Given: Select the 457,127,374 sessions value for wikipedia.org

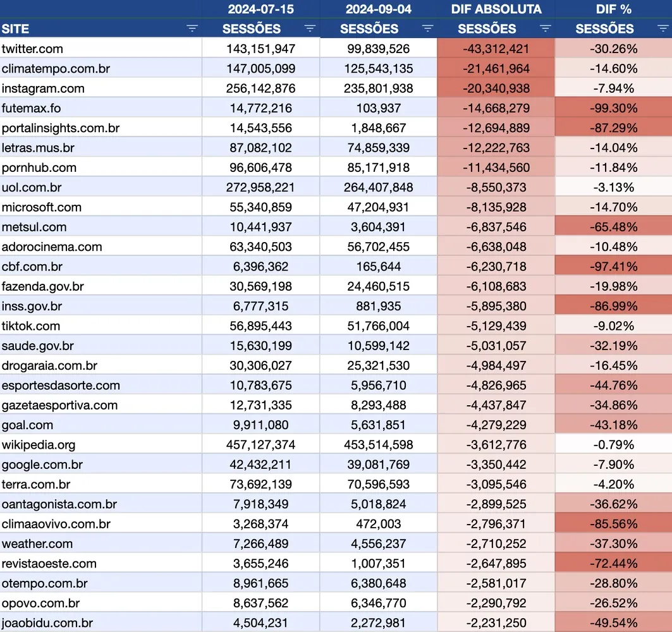Looking at the screenshot, I should [260, 444].
